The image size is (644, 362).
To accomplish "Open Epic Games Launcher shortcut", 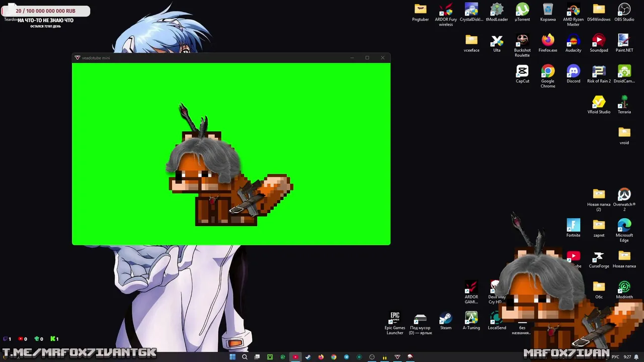I will 395,323.
